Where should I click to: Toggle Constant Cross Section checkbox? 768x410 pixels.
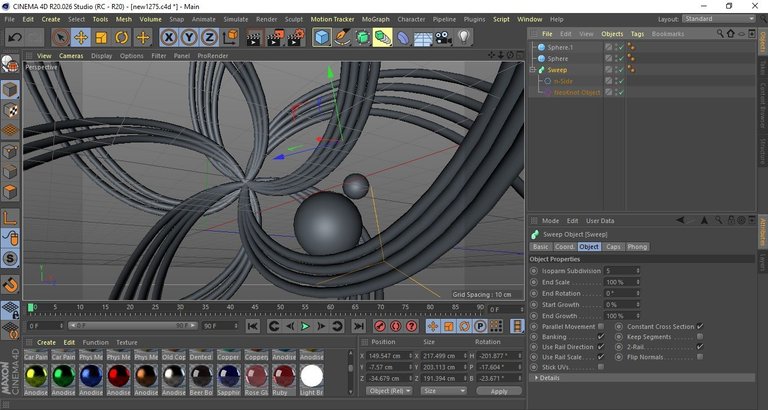700,327
